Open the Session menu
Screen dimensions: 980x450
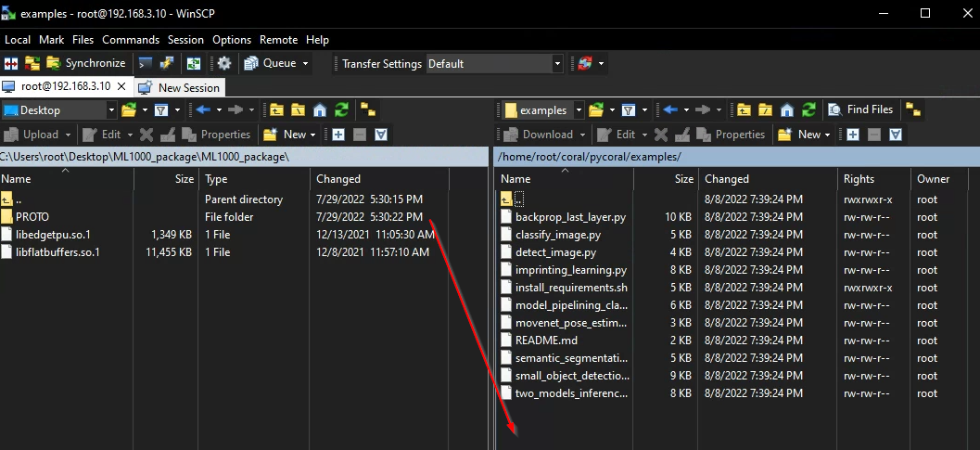185,39
